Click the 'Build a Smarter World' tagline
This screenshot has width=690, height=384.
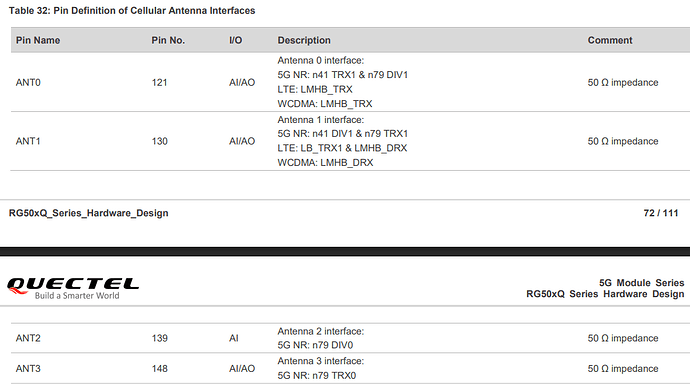77,296
